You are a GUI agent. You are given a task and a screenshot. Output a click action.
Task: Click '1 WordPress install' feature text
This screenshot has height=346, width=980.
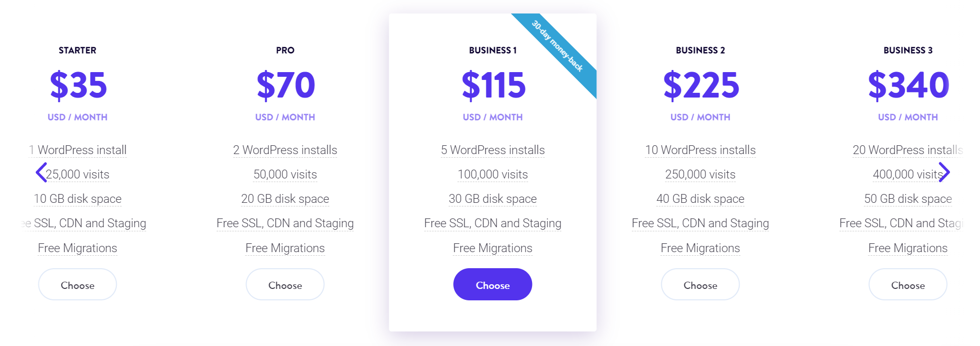[x=78, y=150]
